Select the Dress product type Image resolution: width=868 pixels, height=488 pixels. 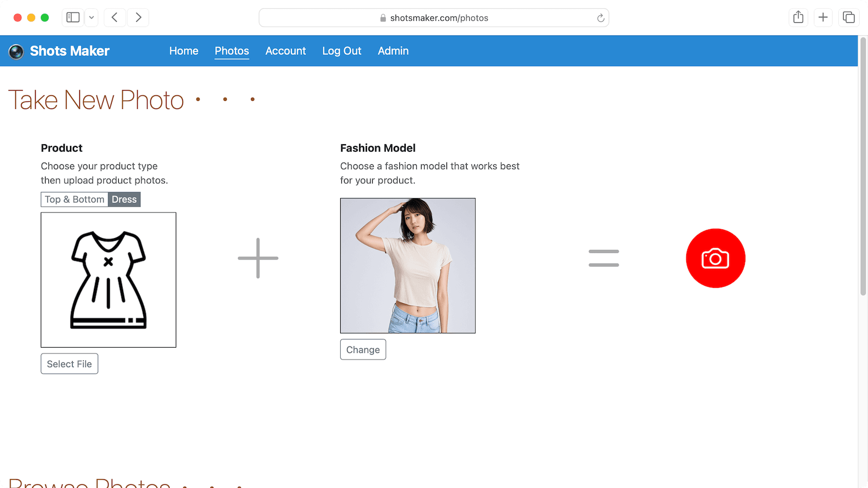point(124,200)
